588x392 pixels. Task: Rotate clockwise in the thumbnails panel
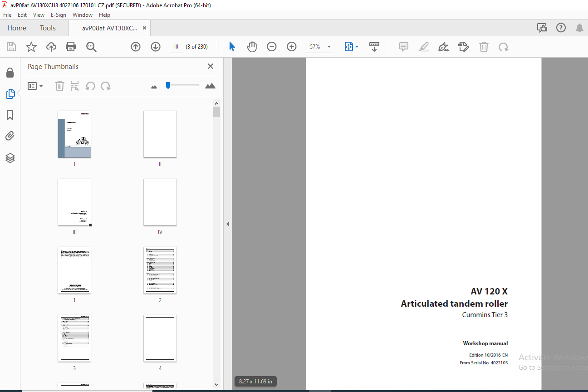(x=106, y=86)
